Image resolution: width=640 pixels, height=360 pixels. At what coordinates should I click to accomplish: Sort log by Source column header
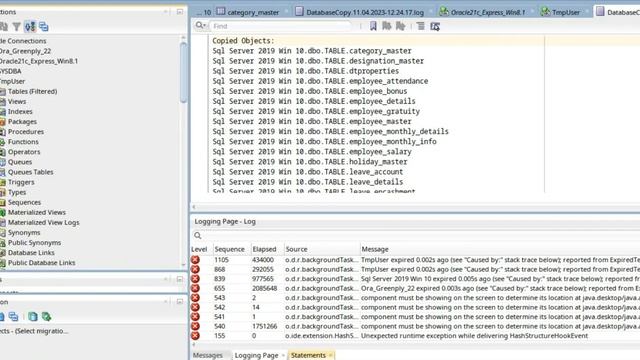296,249
